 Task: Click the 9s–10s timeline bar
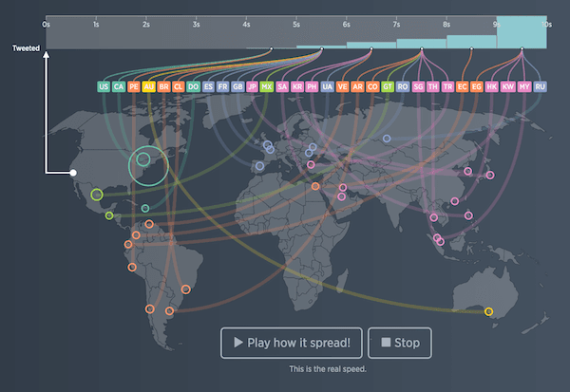tap(522, 32)
